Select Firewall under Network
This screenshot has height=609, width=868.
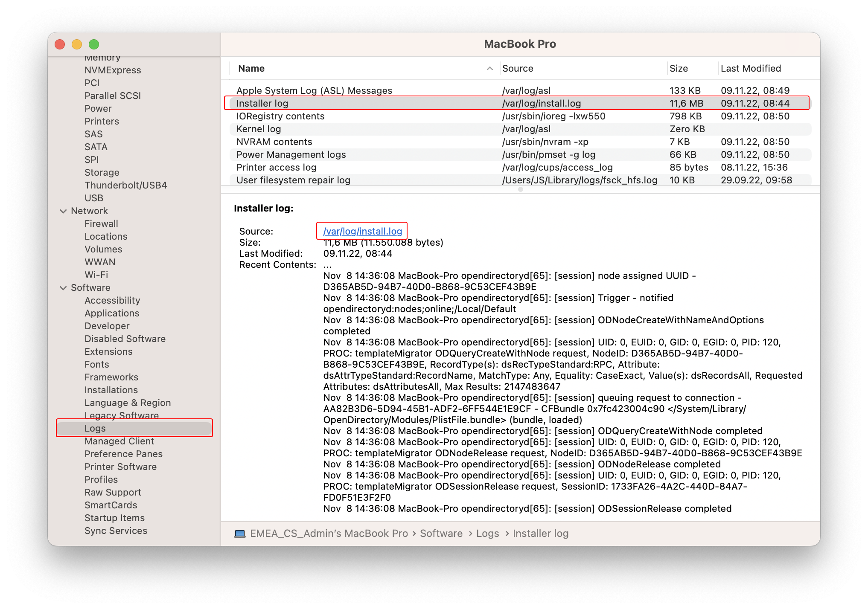(101, 223)
